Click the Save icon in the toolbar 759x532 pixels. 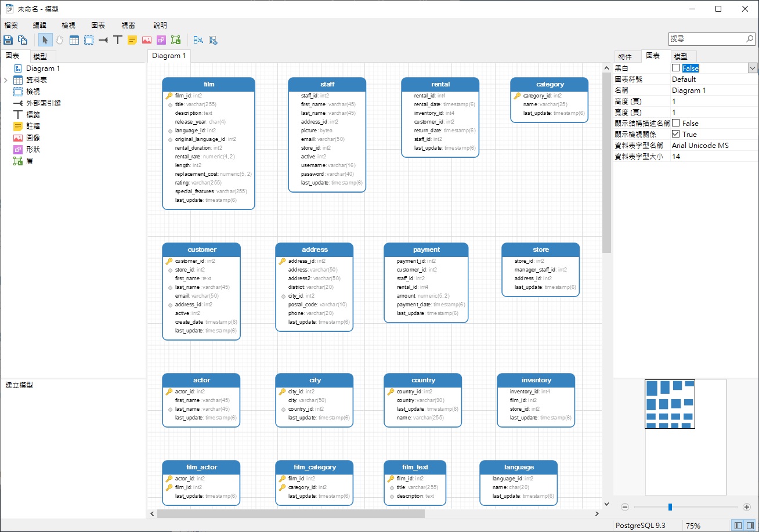pyautogui.click(x=8, y=40)
